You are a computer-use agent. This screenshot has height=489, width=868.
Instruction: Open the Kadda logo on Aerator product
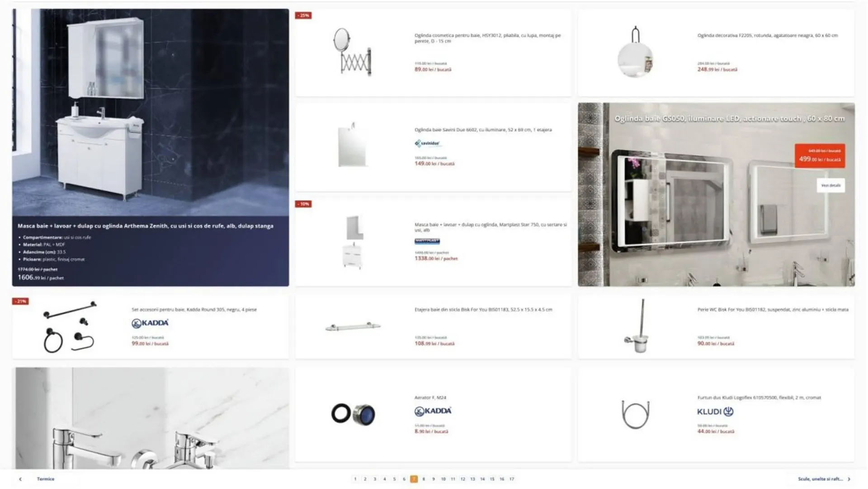pyautogui.click(x=433, y=411)
